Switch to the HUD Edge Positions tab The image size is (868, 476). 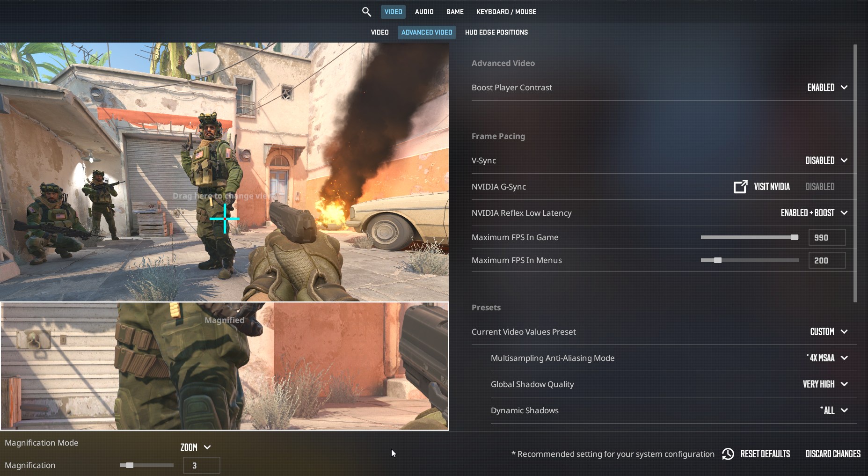(496, 32)
